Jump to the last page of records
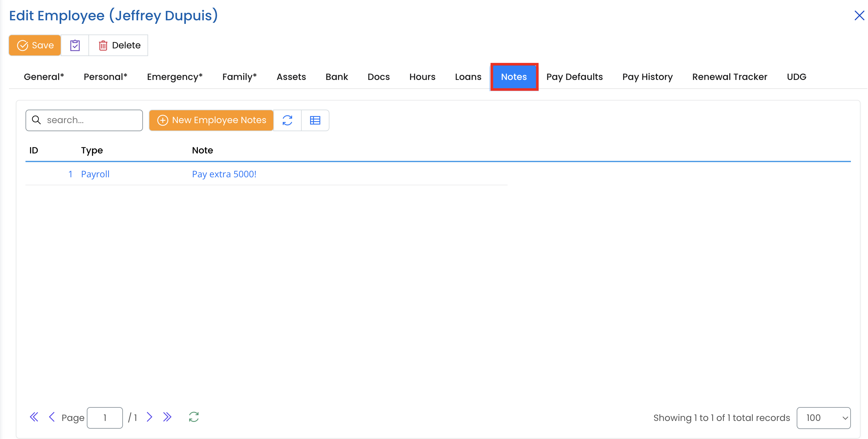This screenshot has height=439, width=868. click(167, 417)
